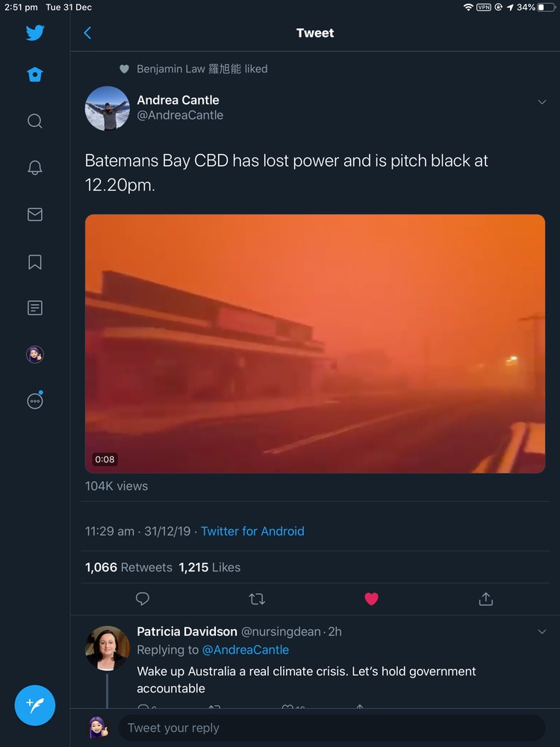This screenshot has width=560, height=747.
Task: Unlike the tweet with the red heart
Action: [371, 599]
